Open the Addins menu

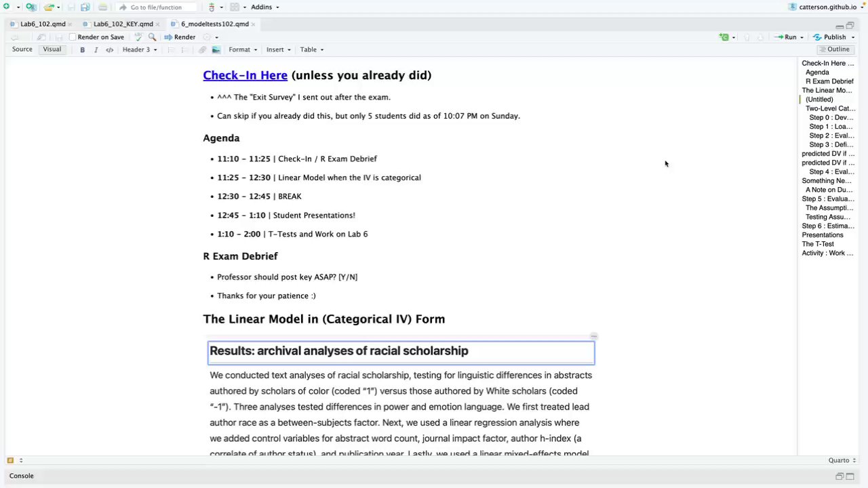pos(264,7)
